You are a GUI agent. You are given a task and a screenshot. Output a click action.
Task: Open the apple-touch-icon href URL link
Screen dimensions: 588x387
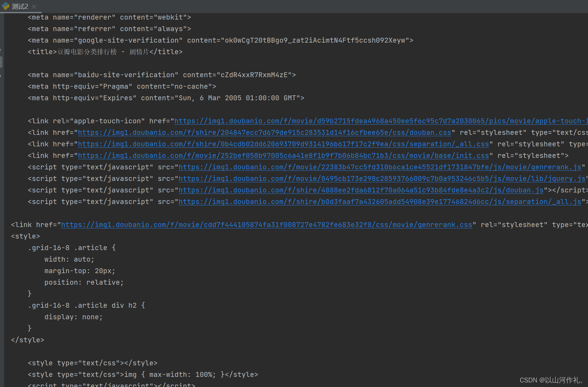(381, 121)
